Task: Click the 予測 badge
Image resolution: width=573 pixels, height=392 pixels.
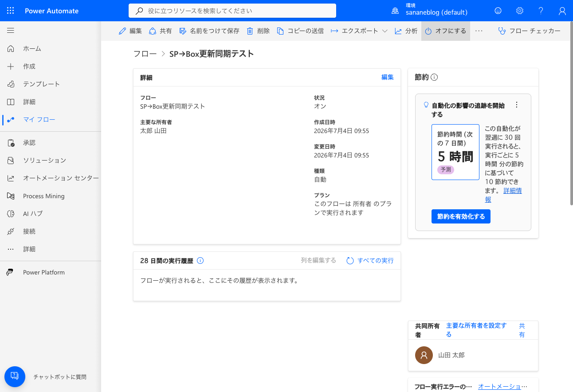Action: [x=446, y=170]
